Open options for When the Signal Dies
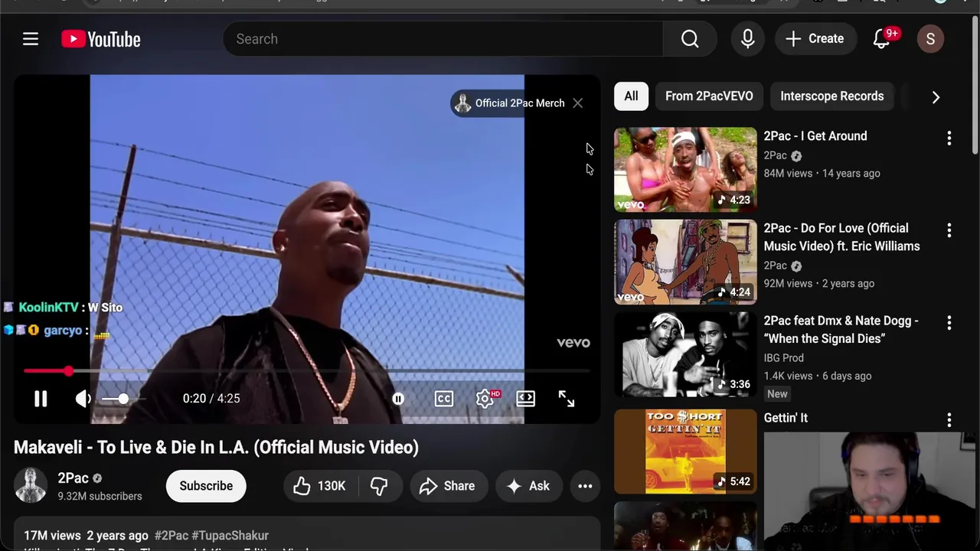The height and width of the screenshot is (551, 980). coord(949,323)
